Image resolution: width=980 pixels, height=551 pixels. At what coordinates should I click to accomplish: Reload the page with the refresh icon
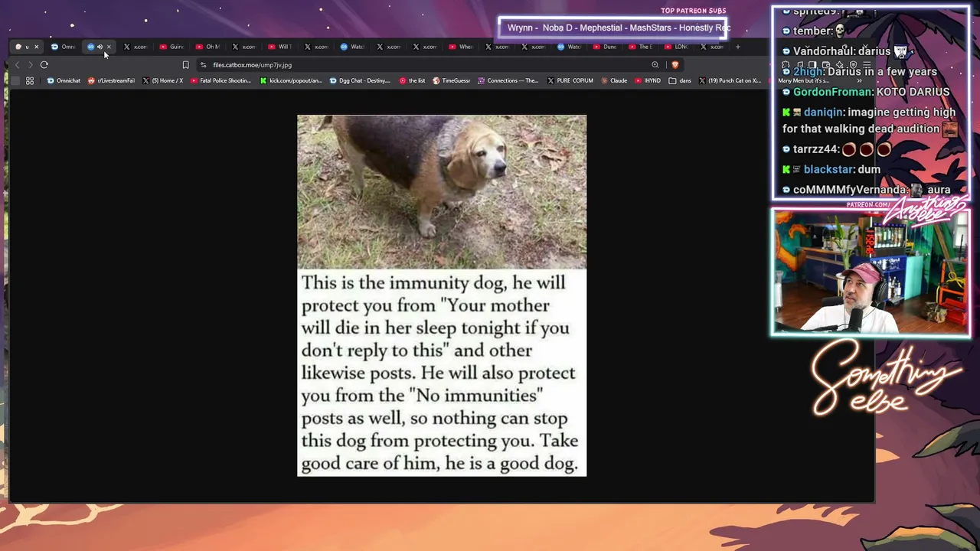point(44,65)
